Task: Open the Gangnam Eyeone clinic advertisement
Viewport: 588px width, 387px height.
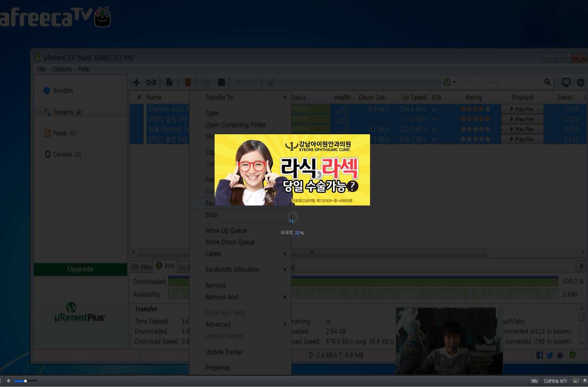Action: pyautogui.click(x=292, y=170)
